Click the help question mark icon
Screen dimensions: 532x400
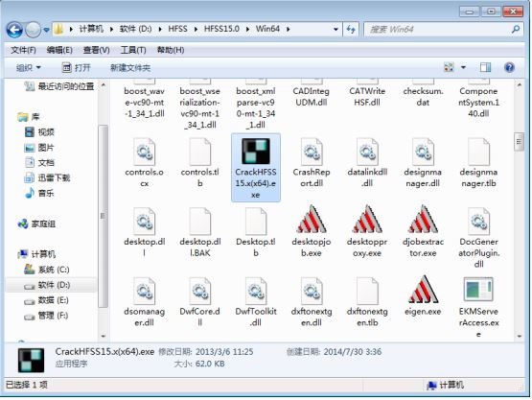[509, 67]
